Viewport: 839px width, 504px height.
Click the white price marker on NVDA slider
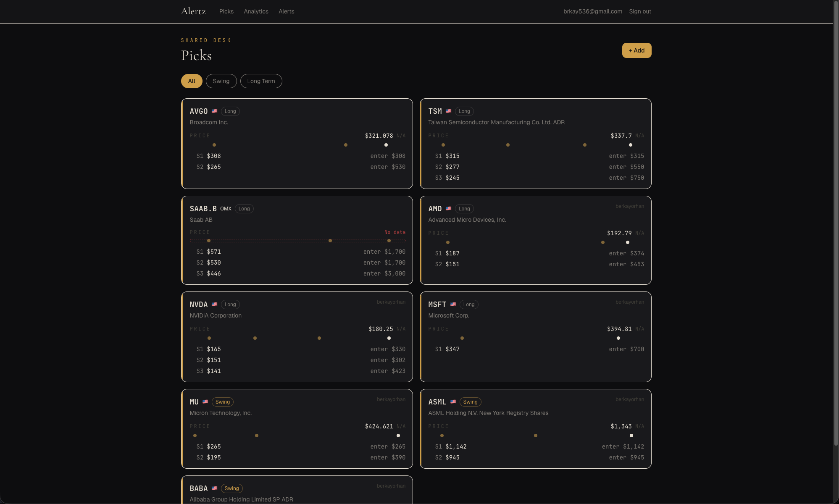click(389, 338)
